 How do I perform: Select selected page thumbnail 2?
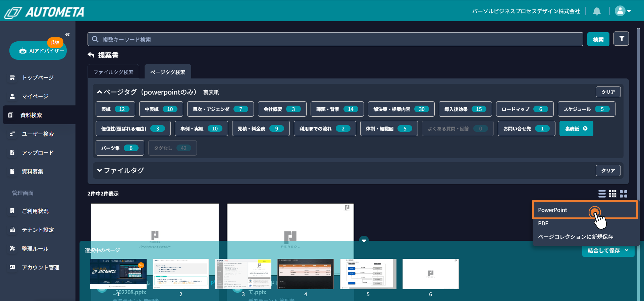181,274
